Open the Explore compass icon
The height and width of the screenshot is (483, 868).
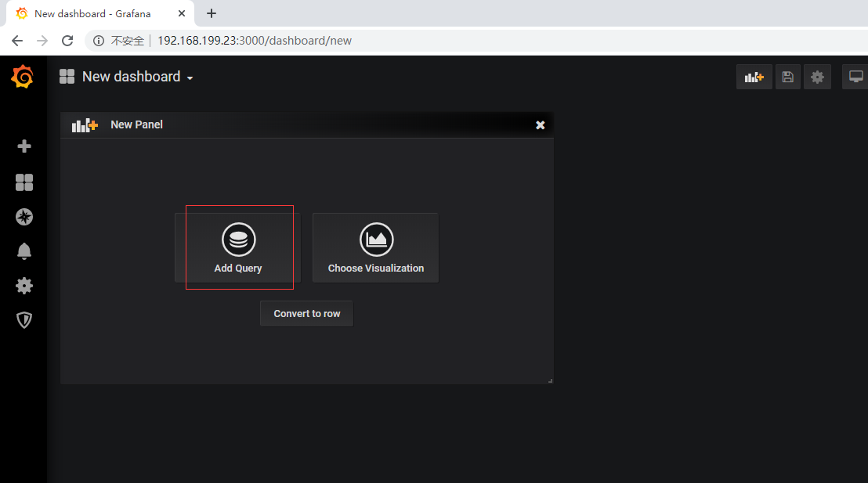(24, 217)
